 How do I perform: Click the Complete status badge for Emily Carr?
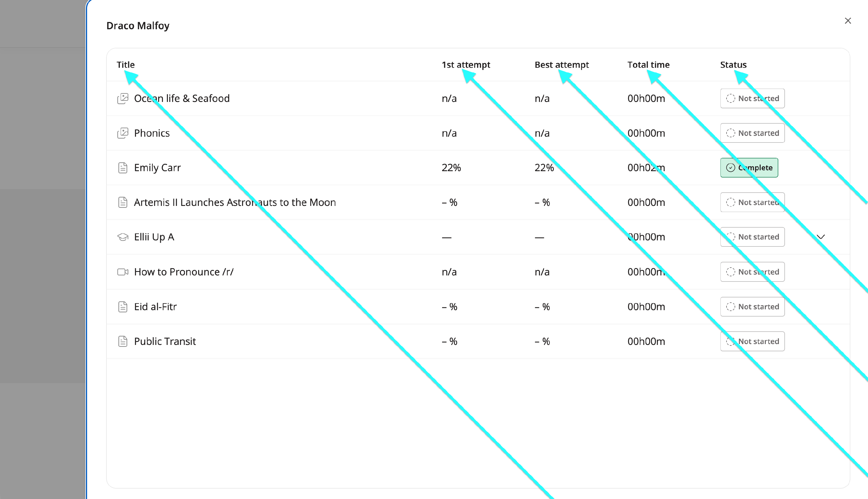pos(749,168)
